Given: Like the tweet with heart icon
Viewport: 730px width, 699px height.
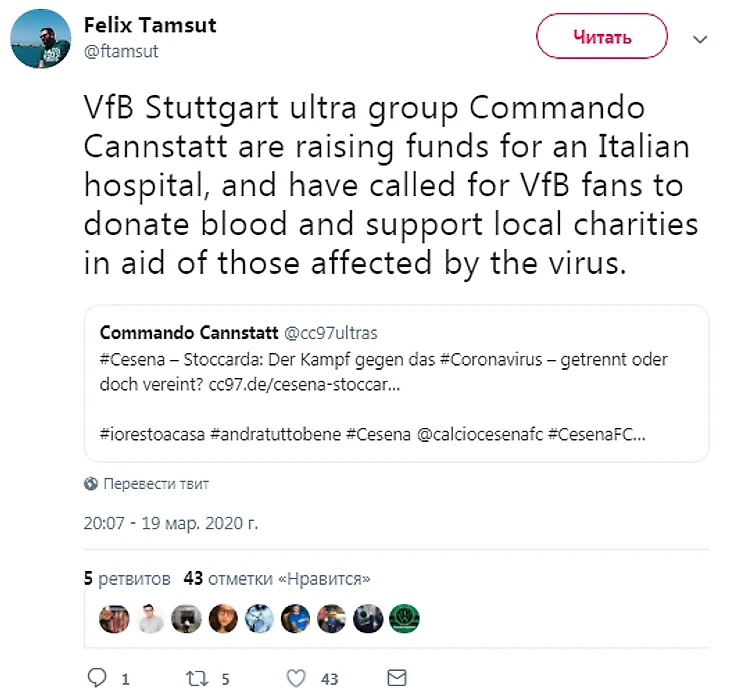Looking at the screenshot, I should [296, 679].
